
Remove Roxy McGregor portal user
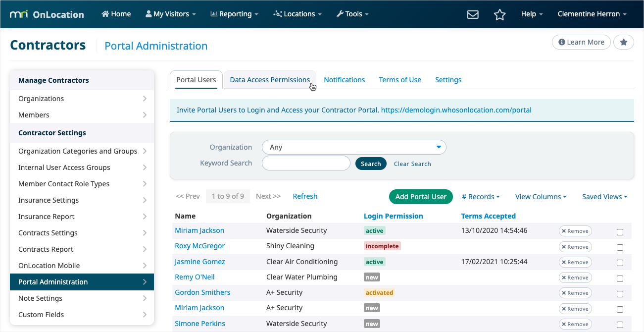[575, 247]
